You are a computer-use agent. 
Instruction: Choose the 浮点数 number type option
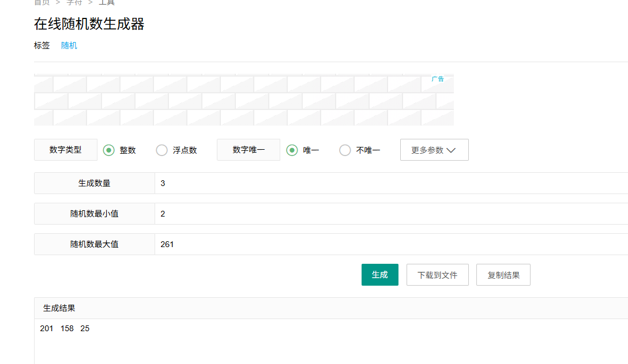click(162, 150)
